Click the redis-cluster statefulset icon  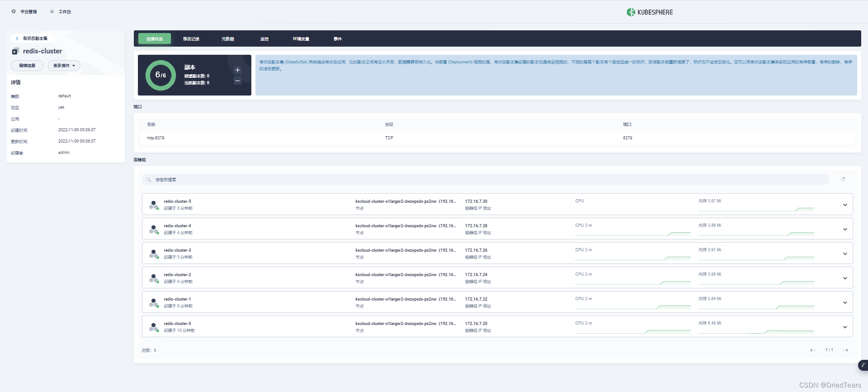pyautogui.click(x=15, y=51)
